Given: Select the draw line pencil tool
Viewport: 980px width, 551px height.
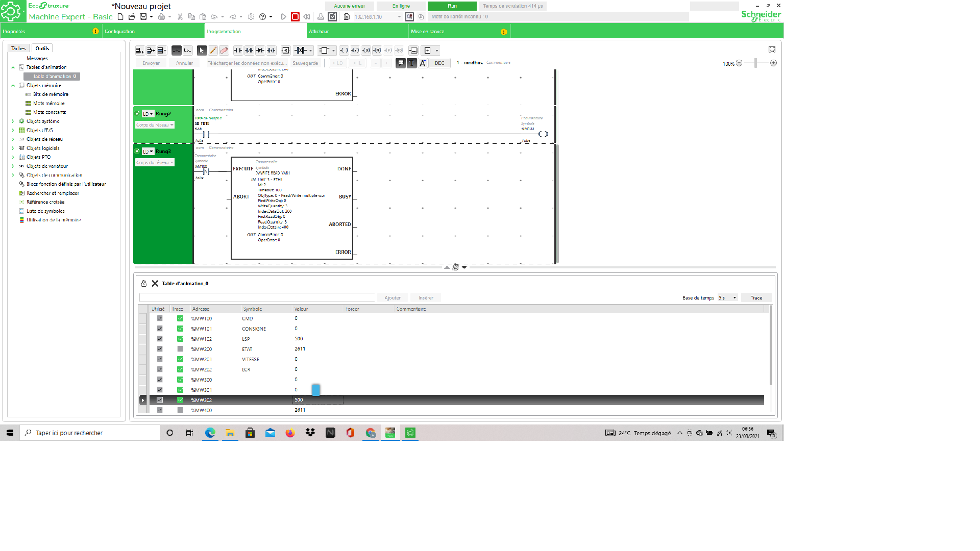Looking at the screenshot, I should point(213,51).
